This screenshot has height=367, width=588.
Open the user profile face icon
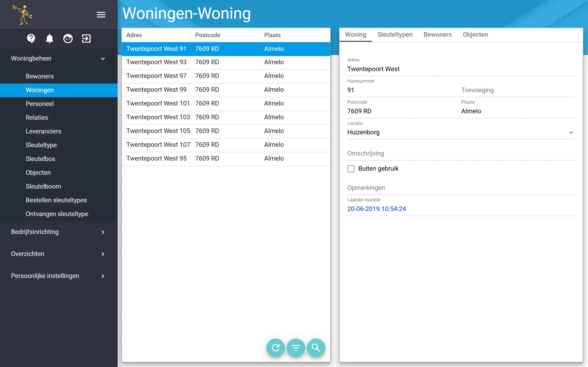68,38
